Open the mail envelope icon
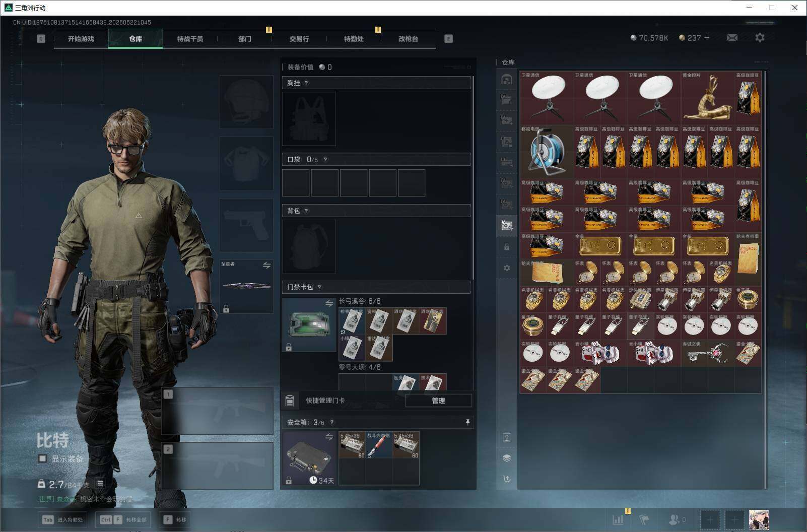 tap(732, 38)
